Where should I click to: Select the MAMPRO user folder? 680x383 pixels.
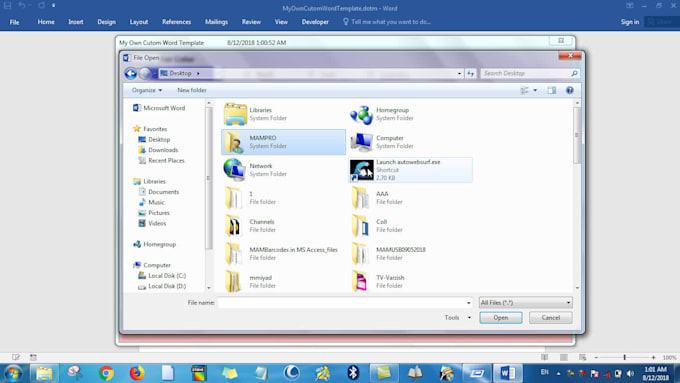(x=284, y=142)
